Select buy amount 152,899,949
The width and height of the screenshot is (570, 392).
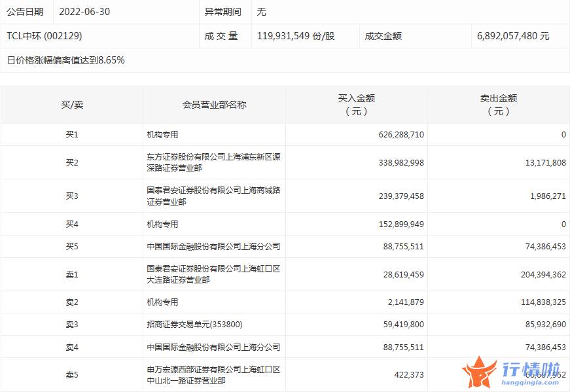pos(401,224)
